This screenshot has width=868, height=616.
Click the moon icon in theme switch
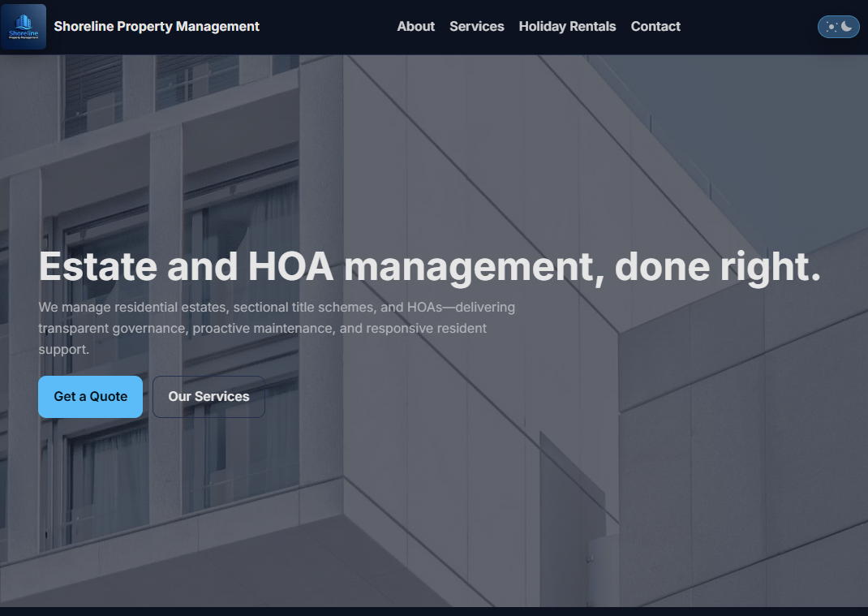847,26
